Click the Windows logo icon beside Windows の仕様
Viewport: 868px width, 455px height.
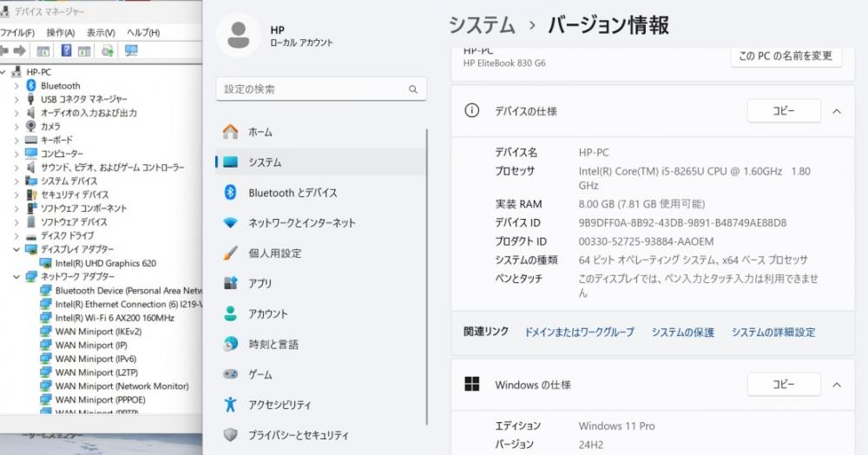coord(472,384)
